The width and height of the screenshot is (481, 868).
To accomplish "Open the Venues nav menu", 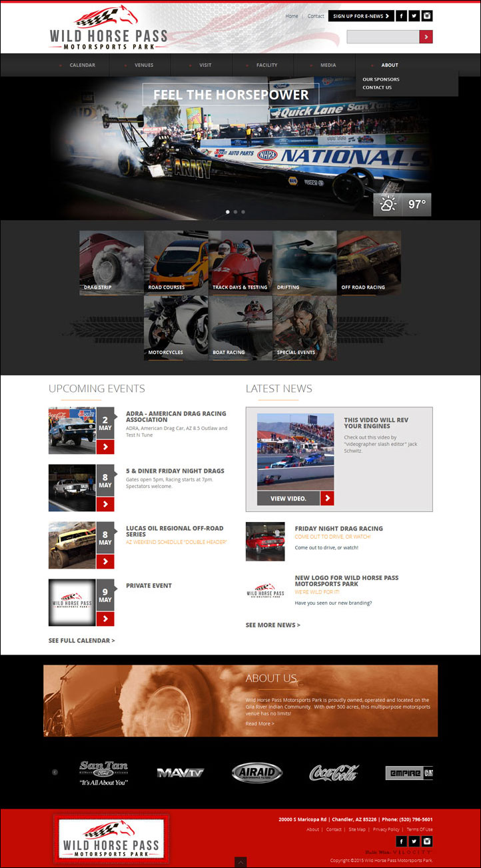I will (144, 65).
